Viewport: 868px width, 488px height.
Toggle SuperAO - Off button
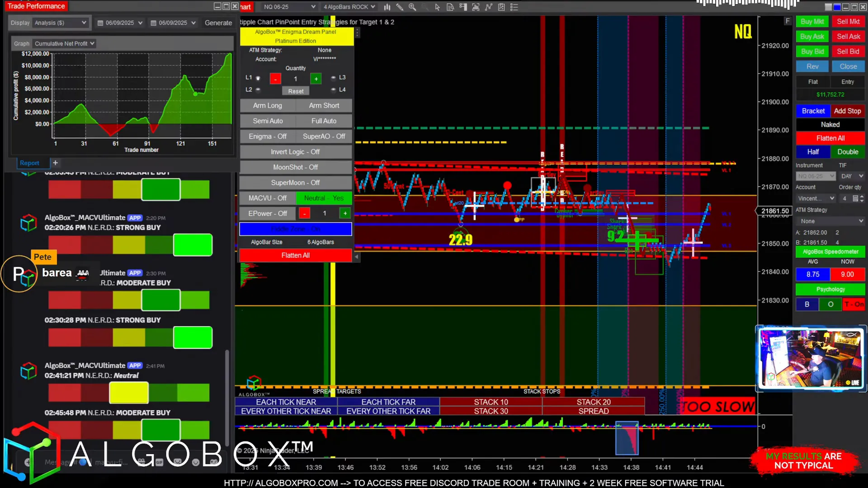324,136
